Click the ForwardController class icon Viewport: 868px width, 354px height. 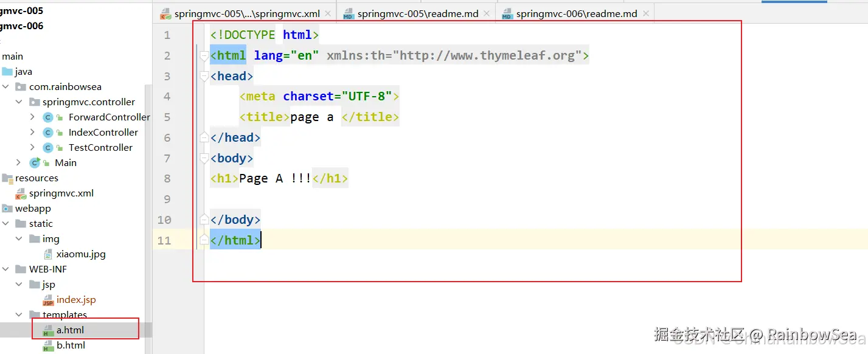pos(48,117)
